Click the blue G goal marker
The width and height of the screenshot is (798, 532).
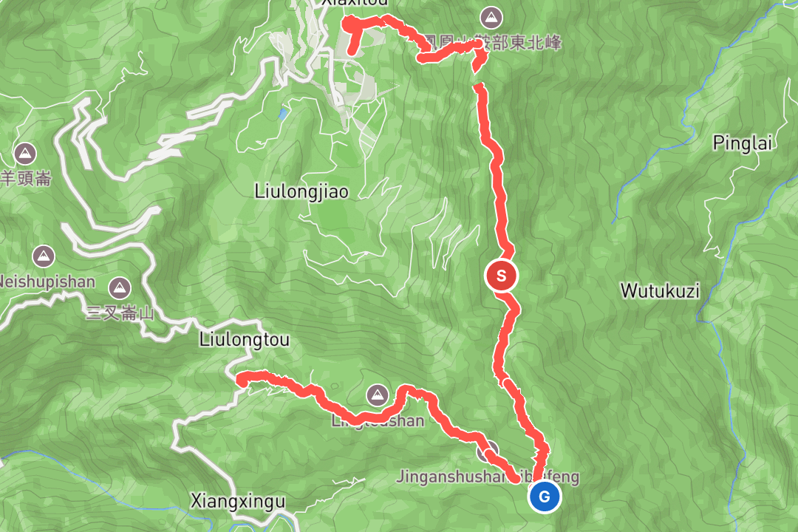545,497
